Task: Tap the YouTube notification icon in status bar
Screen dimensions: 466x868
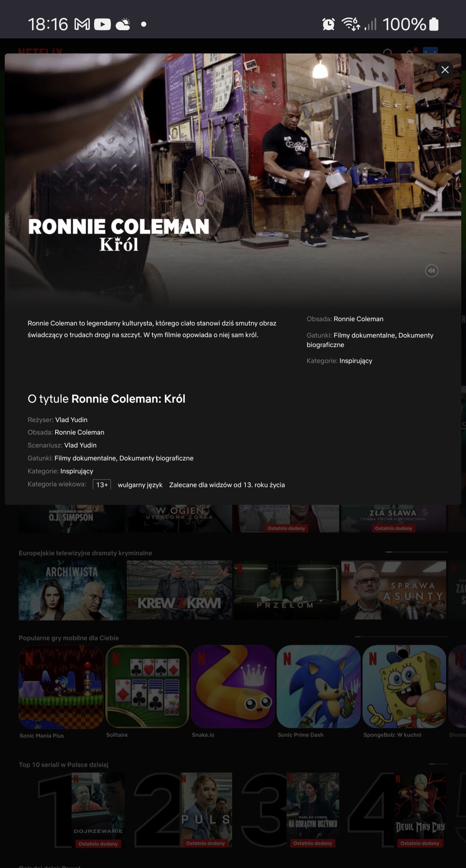Action: point(102,24)
